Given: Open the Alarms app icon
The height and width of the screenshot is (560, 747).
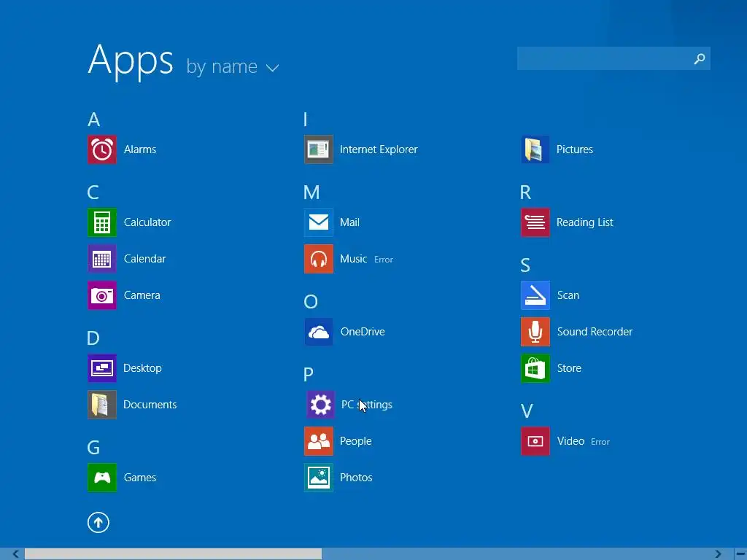Looking at the screenshot, I should pos(102,149).
